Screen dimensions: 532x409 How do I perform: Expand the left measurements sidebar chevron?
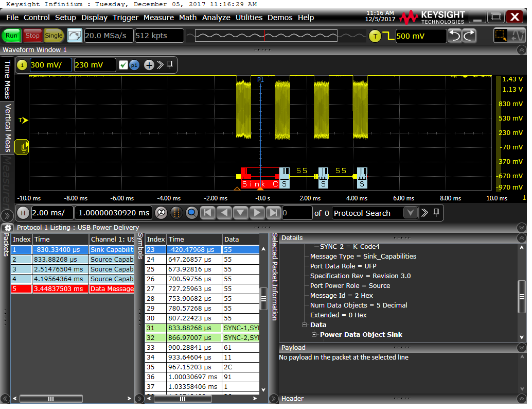tap(7, 215)
